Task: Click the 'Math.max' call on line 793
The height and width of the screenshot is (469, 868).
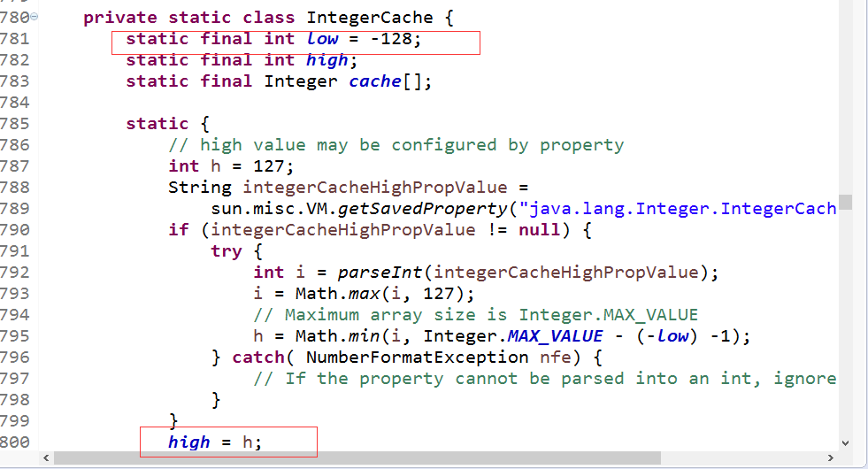Action: coord(337,294)
